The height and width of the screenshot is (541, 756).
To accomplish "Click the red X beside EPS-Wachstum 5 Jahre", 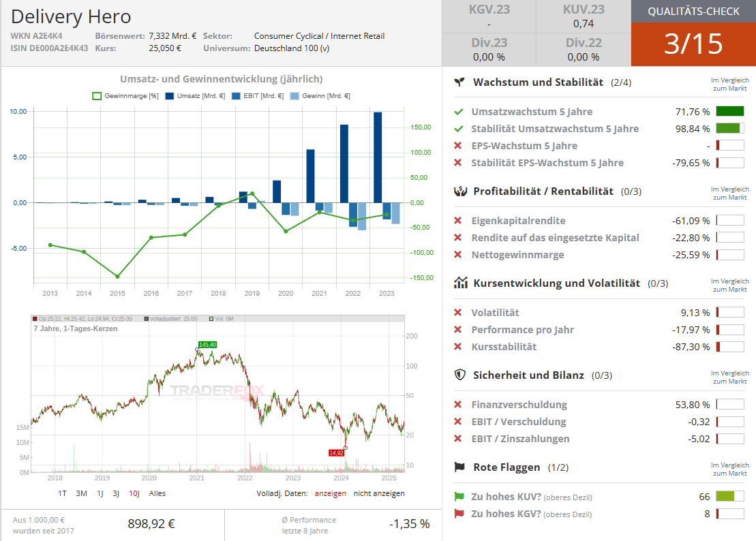I will (458, 146).
